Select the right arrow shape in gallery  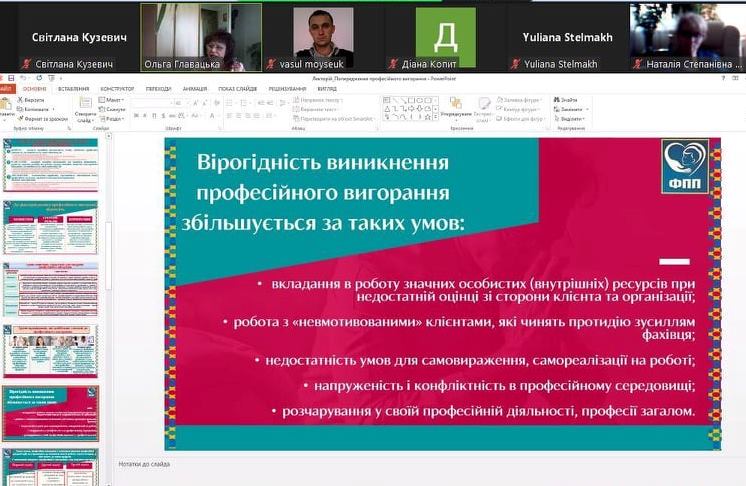411,108
